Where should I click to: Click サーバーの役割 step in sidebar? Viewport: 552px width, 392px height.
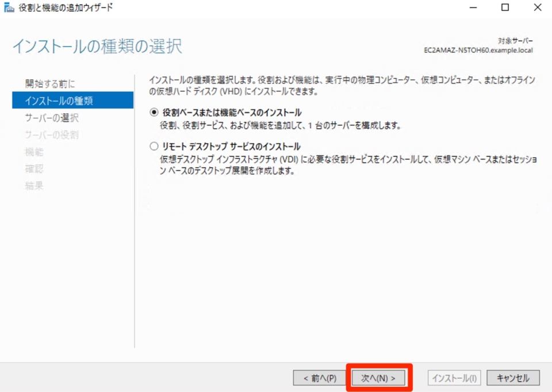point(52,134)
